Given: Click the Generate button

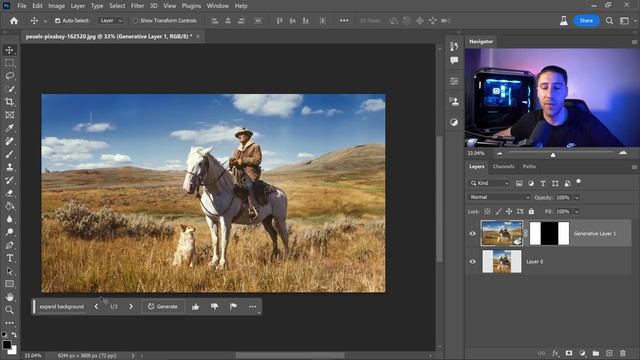Looking at the screenshot, I should click(x=163, y=307).
